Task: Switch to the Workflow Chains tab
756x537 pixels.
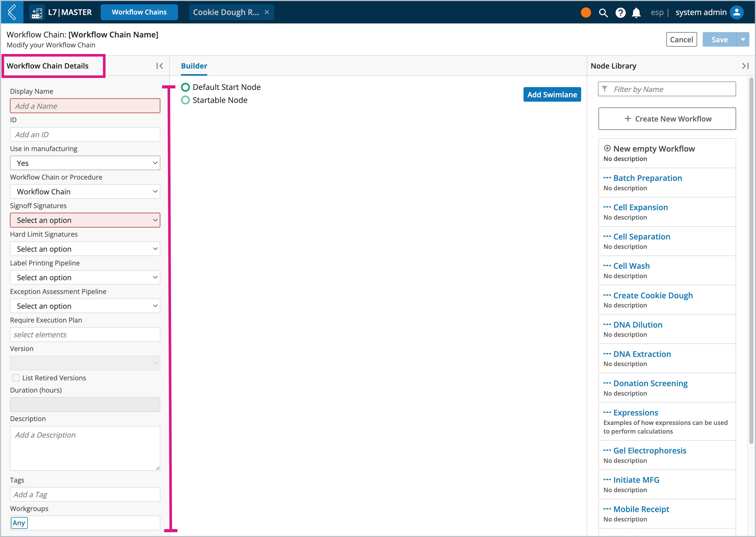Action: click(139, 12)
